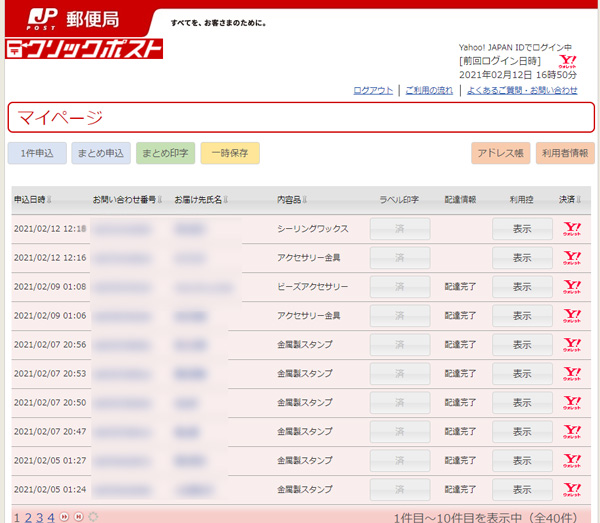Sort table by お届け先氏名 column
Image resolution: width=600 pixels, height=523 pixels.
click(x=203, y=200)
